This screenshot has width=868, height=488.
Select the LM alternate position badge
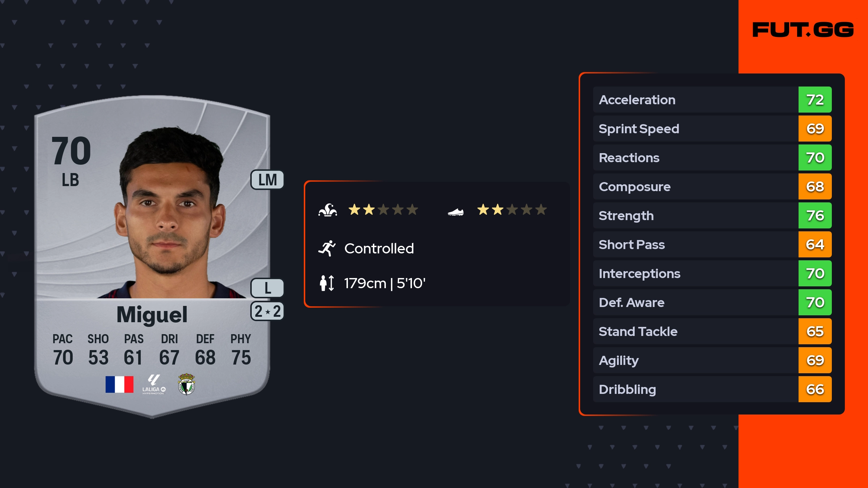coord(267,180)
